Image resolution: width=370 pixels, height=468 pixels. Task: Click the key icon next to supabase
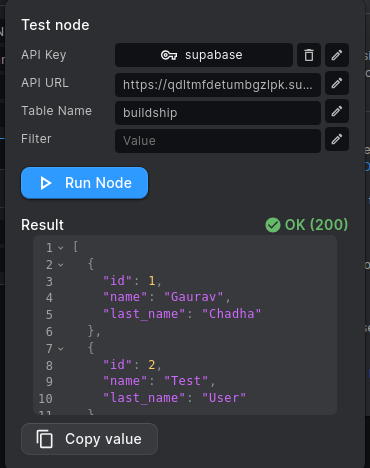coord(169,55)
